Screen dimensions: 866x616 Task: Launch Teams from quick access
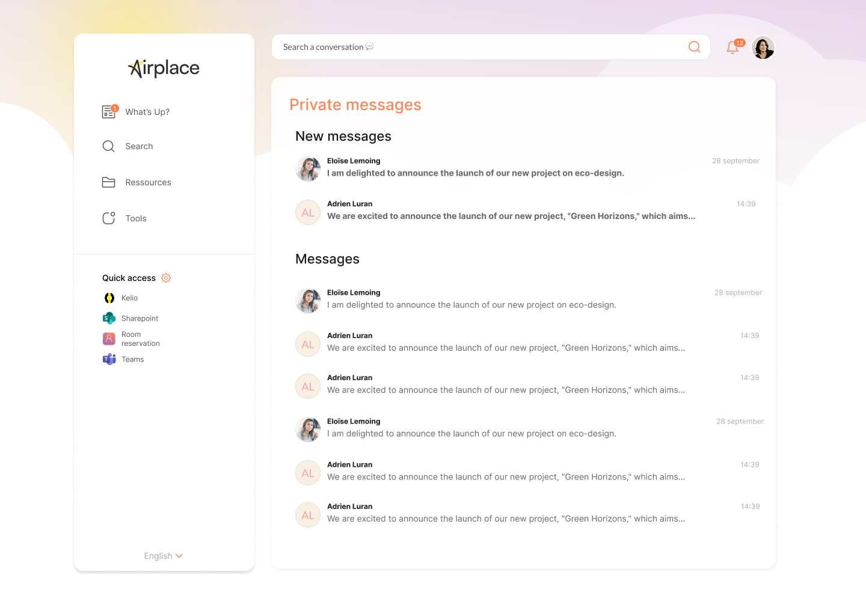[x=109, y=359]
